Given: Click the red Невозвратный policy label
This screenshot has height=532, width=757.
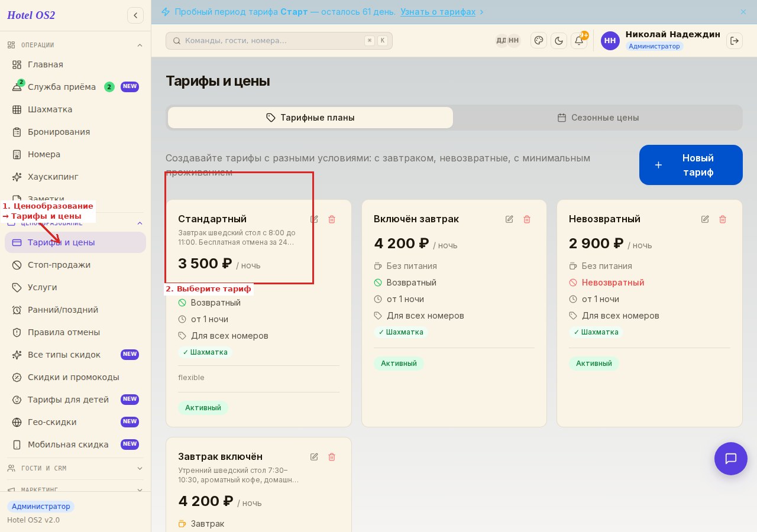Looking at the screenshot, I should click(x=613, y=283).
